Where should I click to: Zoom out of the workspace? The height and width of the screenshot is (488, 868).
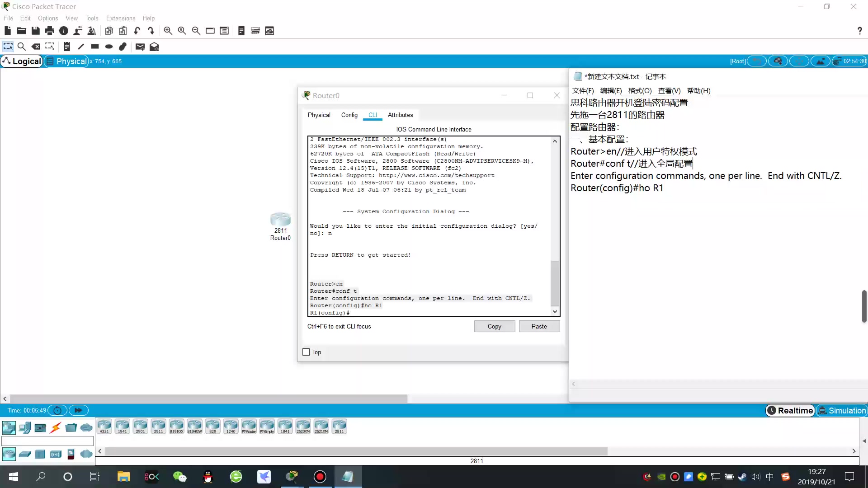[x=196, y=31]
